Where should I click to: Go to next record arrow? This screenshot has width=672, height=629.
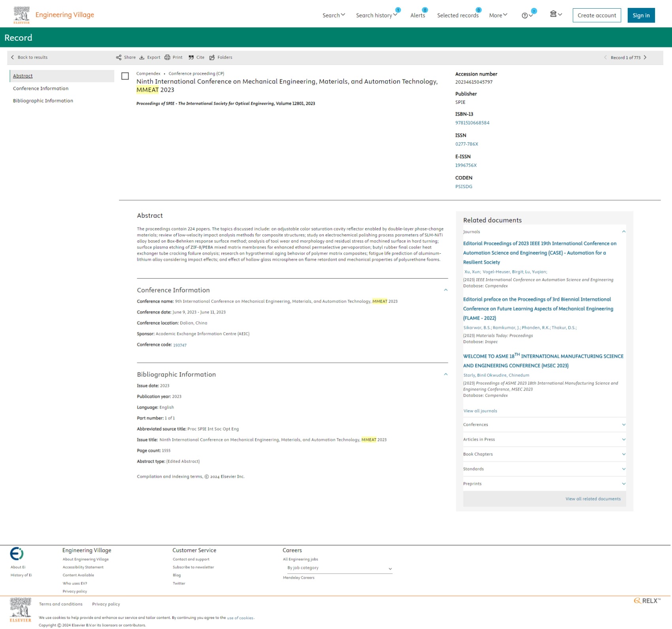pos(645,58)
